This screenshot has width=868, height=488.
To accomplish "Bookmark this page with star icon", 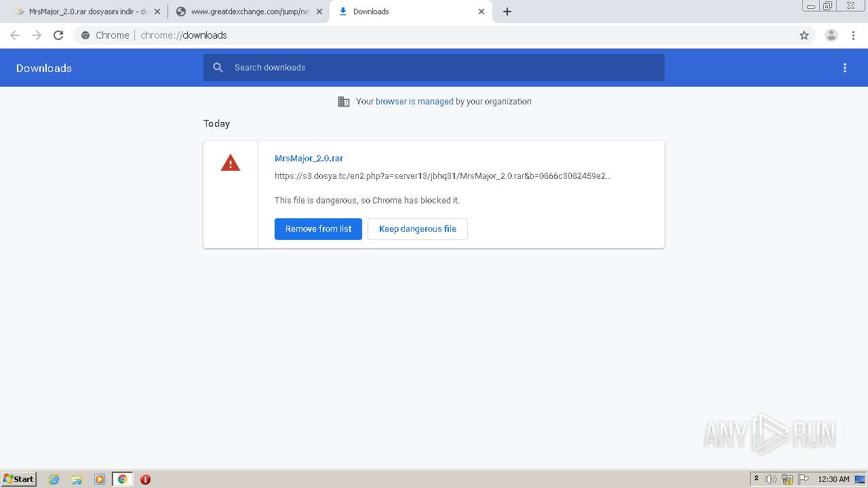I will (804, 35).
